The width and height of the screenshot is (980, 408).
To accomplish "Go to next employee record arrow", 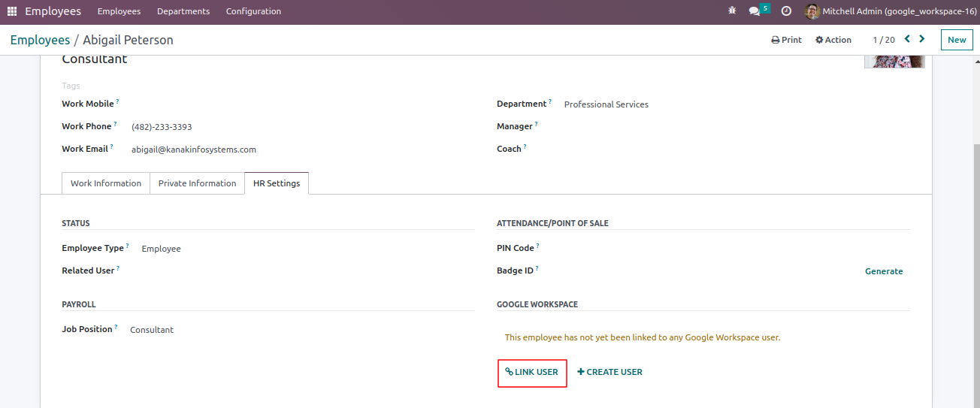I will [922, 39].
